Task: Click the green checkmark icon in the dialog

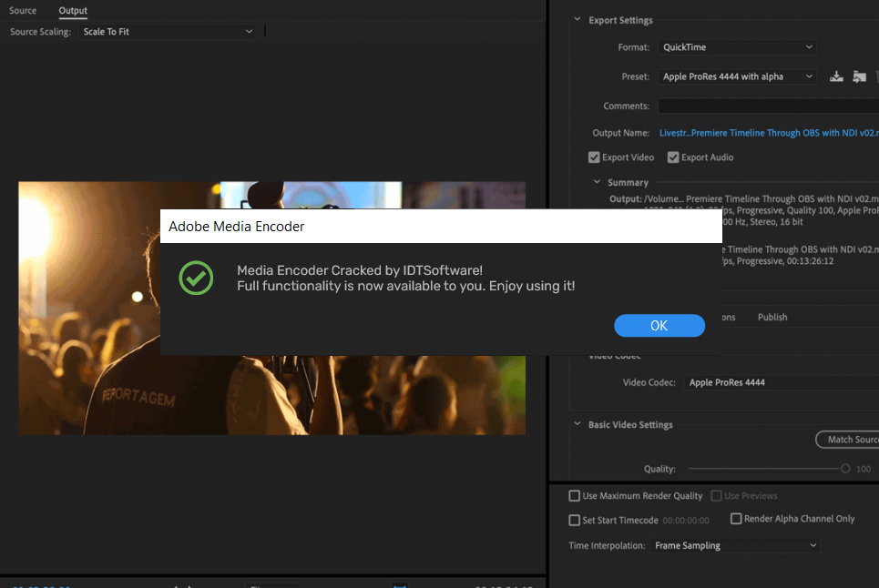Action: click(x=196, y=278)
